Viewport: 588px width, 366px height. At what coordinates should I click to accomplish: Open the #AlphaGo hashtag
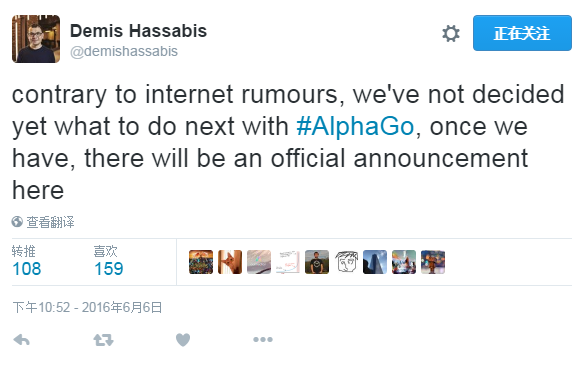[x=355, y=126]
